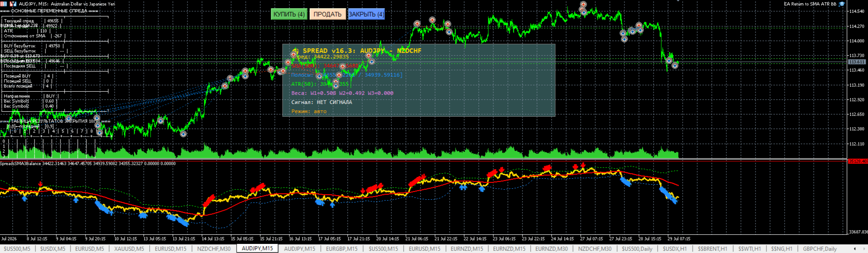Open the GBPCHF,Daily chart tab
Viewport: 868px width, 253px height.
[820, 249]
